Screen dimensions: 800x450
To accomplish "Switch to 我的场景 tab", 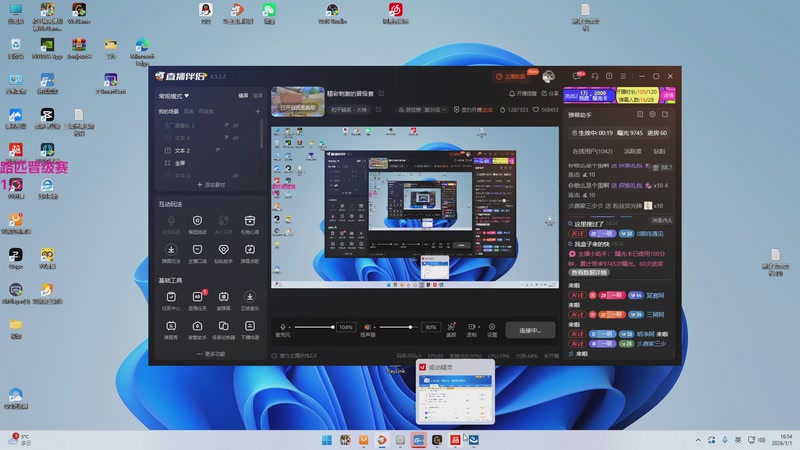I will (168, 111).
